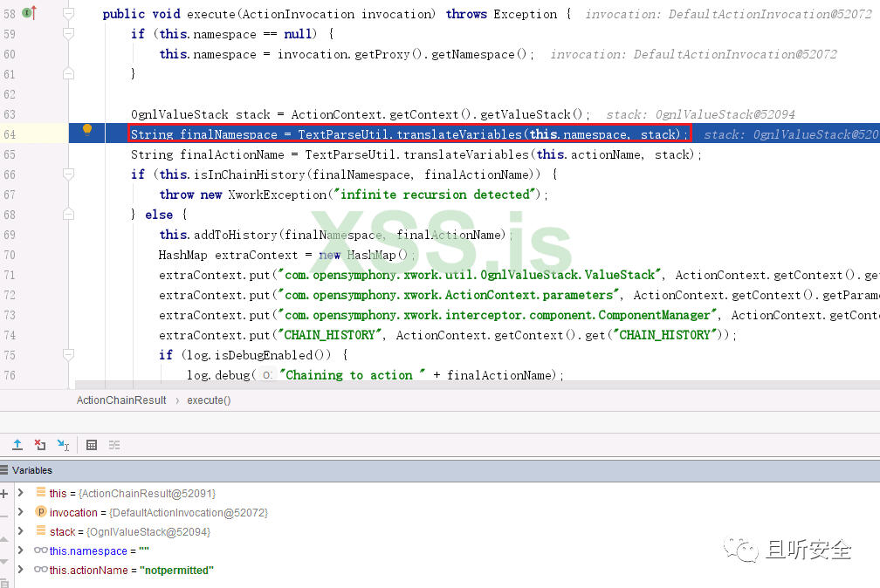Screen dimensions: 880x588
Task: Click the ActionChainResult breadcrumb
Action: tap(121, 400)
